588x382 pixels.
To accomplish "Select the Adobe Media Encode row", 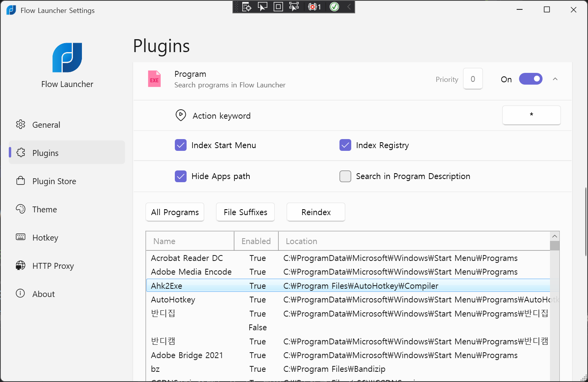I will coord(348,272).
